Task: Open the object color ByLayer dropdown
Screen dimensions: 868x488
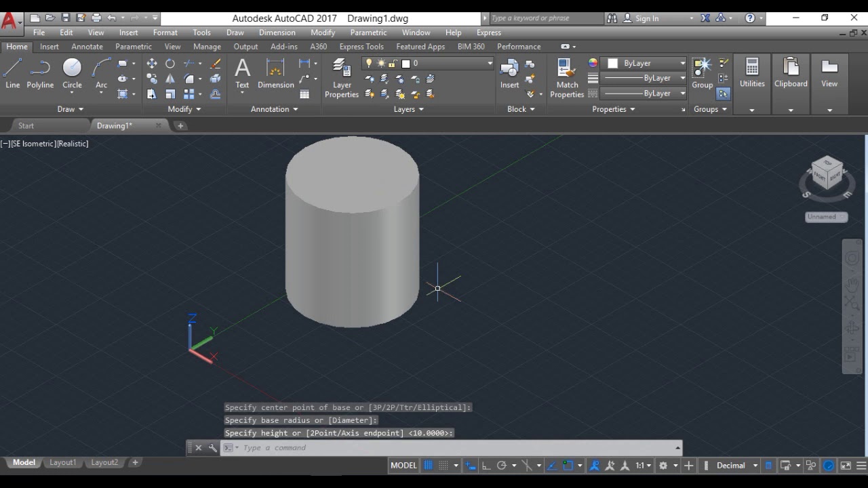Action: pyautogui.click(x=646, y=63)
